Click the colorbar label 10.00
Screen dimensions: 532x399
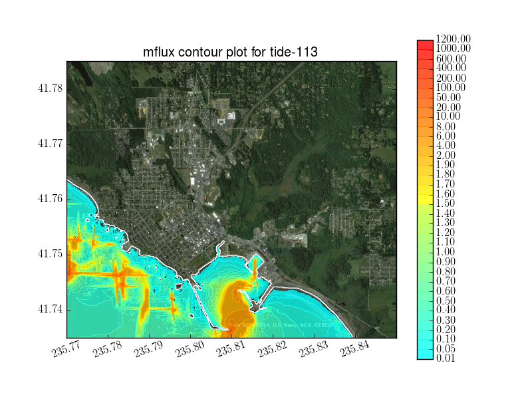point(448,116)
